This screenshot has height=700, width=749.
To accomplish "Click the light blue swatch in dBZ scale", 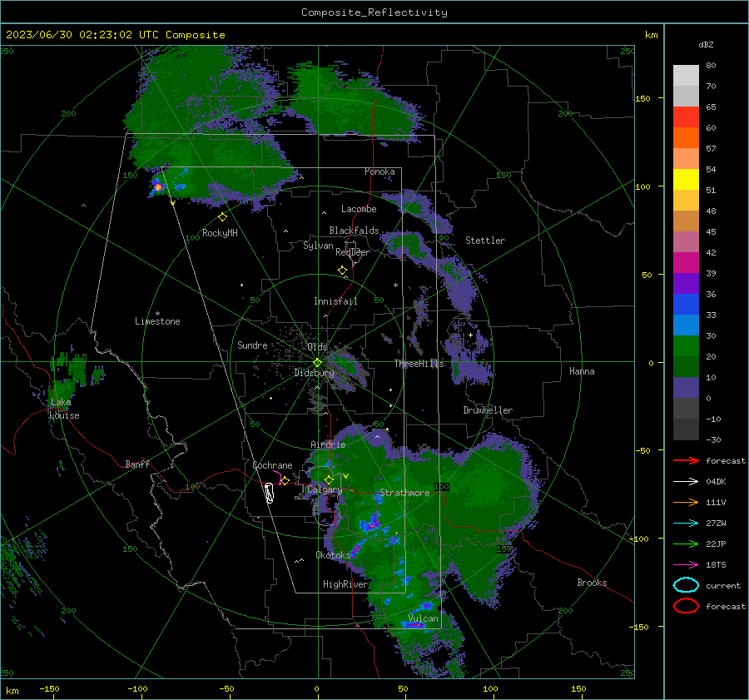I will pos(686,325).
